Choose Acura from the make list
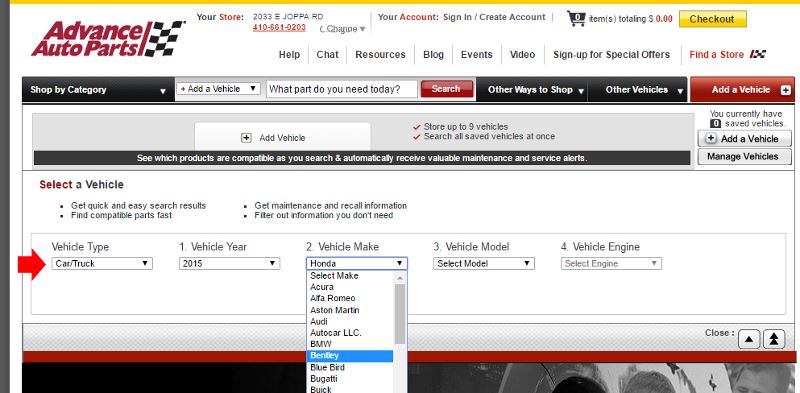The height and width of the screenshot is (393, 800). [350, 287]
